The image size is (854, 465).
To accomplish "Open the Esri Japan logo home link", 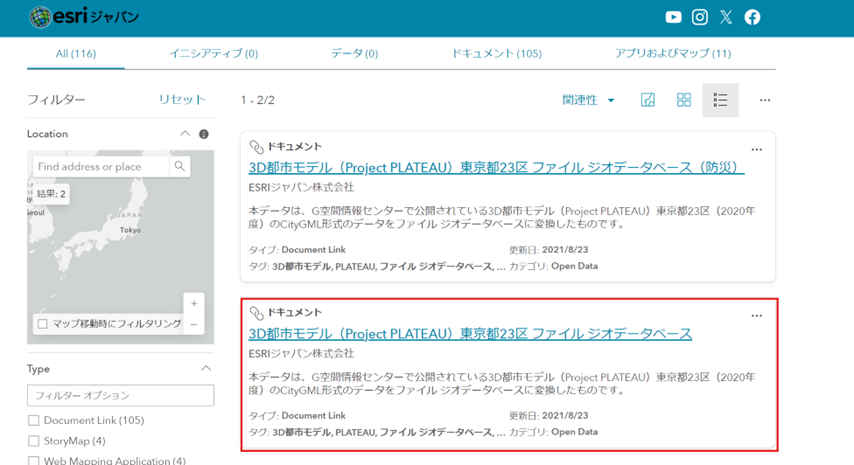I will pos(84,17).
